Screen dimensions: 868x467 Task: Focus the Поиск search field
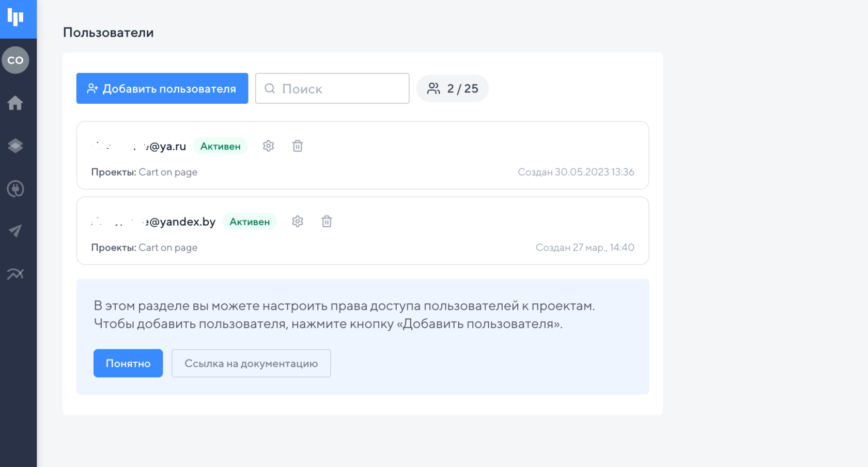click(332, 88)
